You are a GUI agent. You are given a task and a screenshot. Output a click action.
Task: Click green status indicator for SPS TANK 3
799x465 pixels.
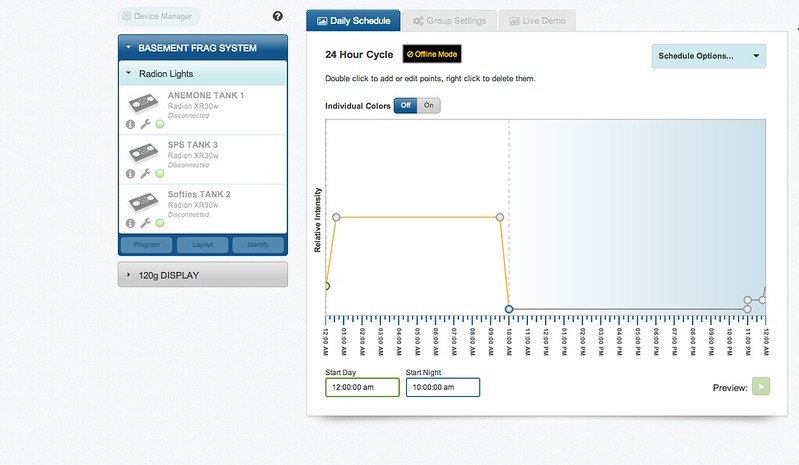[x=160, y=173]
